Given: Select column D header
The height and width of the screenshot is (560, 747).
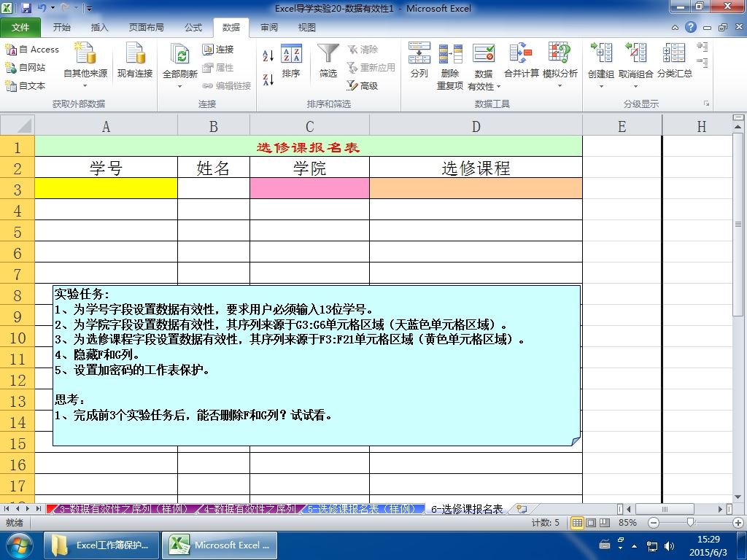Looking at the screenshot, I should [x=476, y=126].
